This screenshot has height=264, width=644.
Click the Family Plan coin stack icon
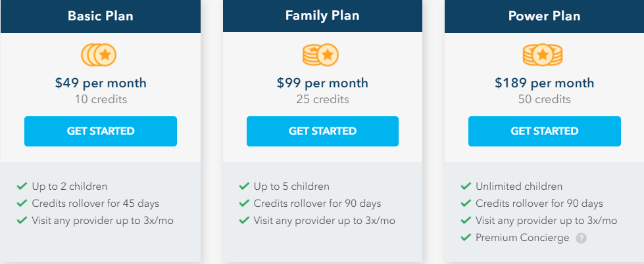coord(320,55)
